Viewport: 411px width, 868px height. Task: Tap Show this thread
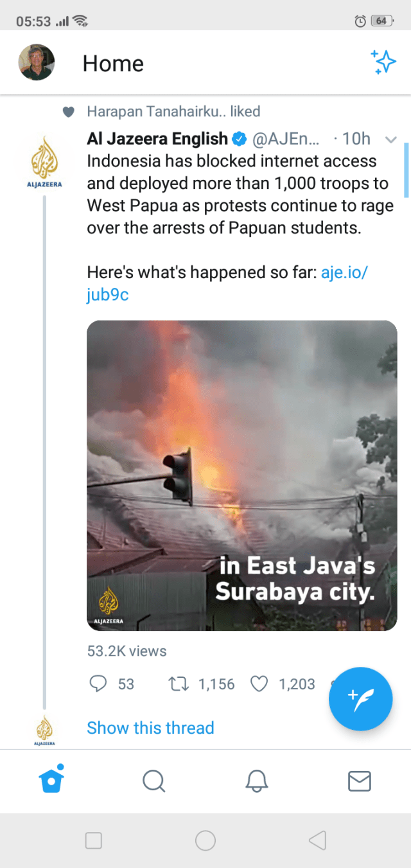tap(150, 728)
